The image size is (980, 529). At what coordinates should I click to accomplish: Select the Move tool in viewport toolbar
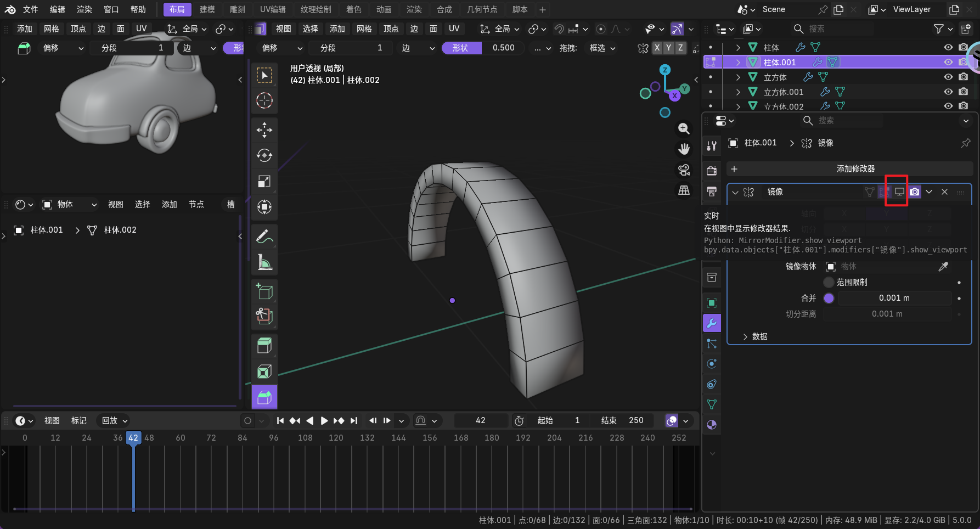[x=264, y=130]
